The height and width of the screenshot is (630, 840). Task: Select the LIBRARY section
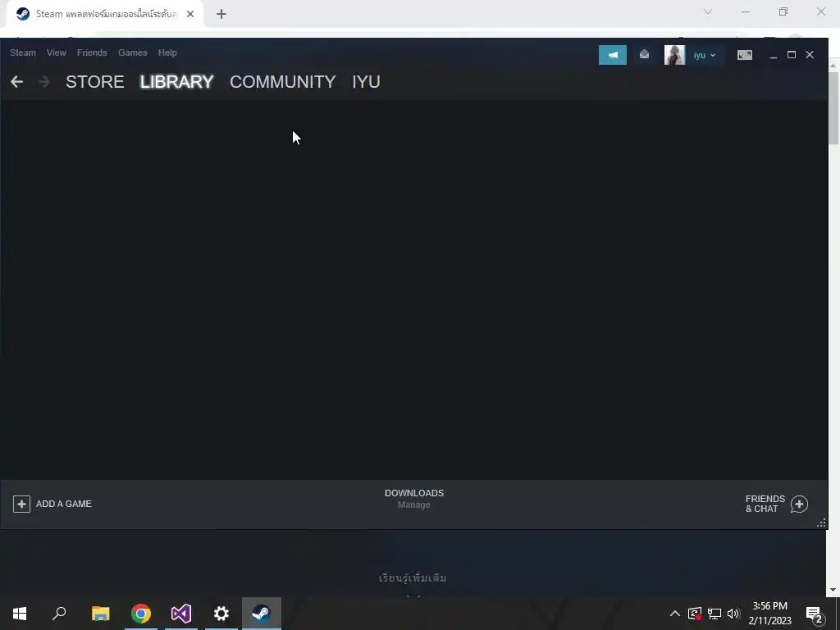177,81
